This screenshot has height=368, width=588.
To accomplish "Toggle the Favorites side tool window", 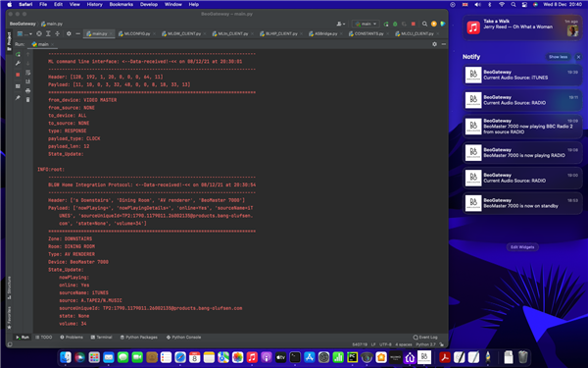I will pos(10,318).
